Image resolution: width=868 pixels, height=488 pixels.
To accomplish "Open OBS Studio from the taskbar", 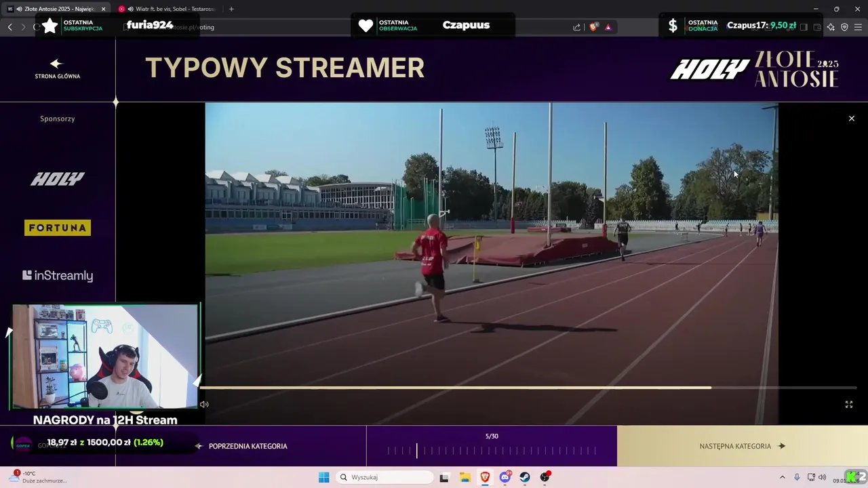I will click(x=545, y=477).
